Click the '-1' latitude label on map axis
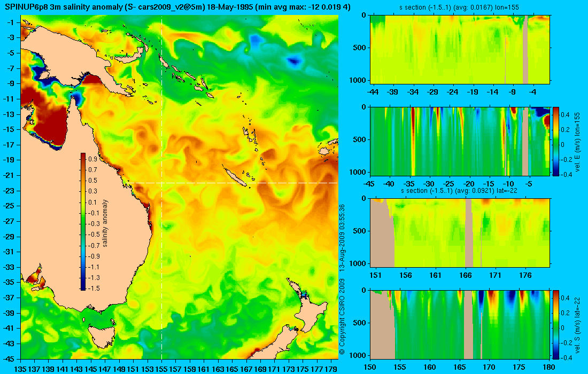Image resolution: width=588 pixels, height=374 pixels. coord(10,22)
